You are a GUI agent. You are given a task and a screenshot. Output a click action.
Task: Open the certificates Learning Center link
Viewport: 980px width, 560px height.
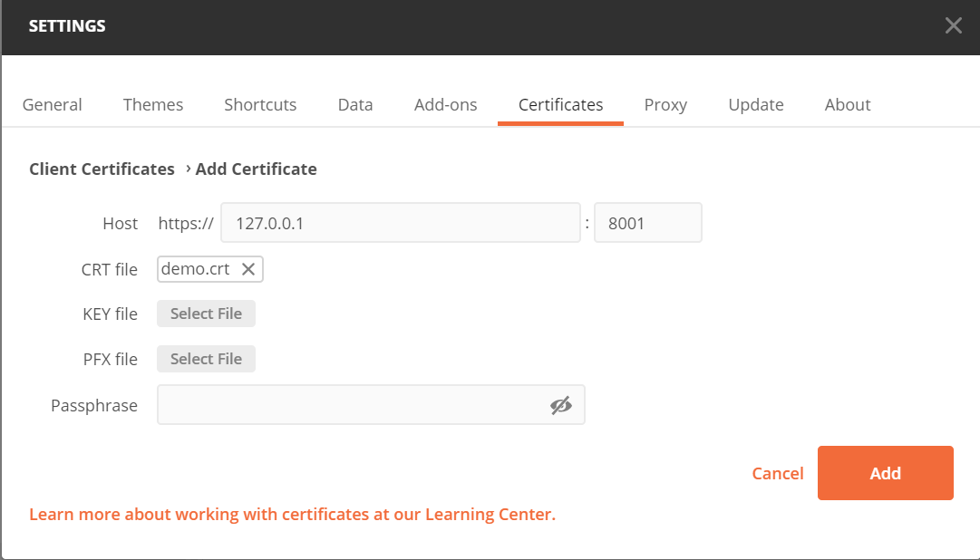tap(293, 515)
